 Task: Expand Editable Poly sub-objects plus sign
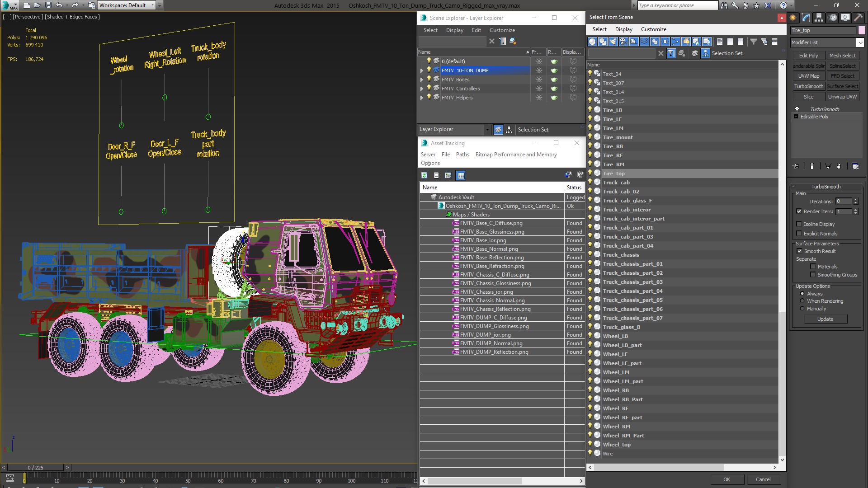click(796, 117)
